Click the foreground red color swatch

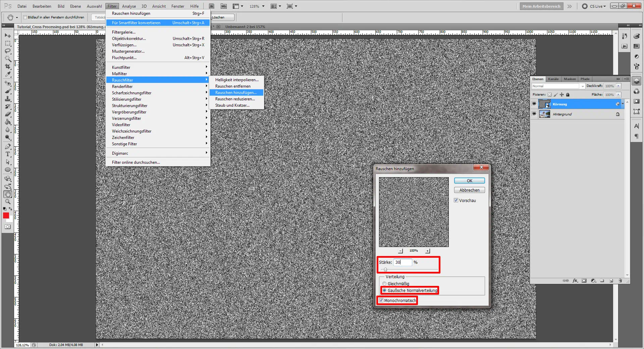pos(6,216)
